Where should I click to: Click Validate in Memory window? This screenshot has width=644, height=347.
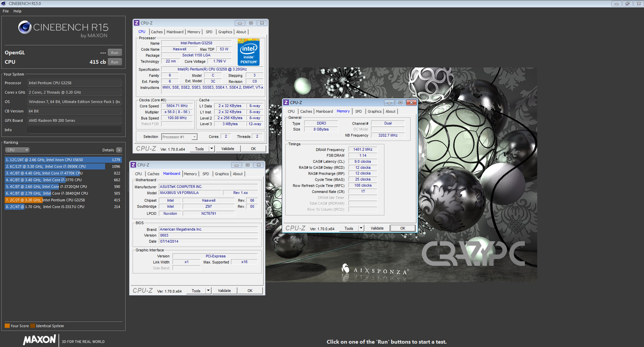coord(377,228)
